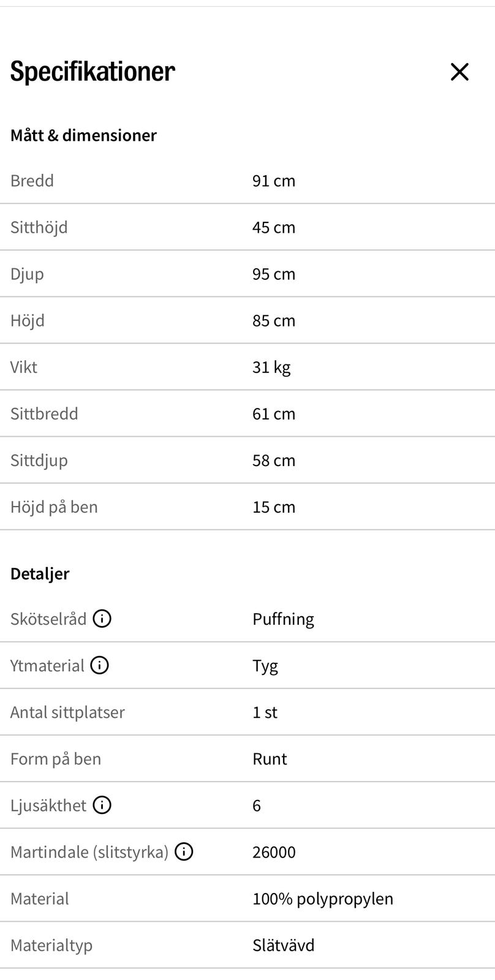The image size is (495, 980).
Task: Select the 100% polypropylen material value
Action: click(x=323, y=899)
